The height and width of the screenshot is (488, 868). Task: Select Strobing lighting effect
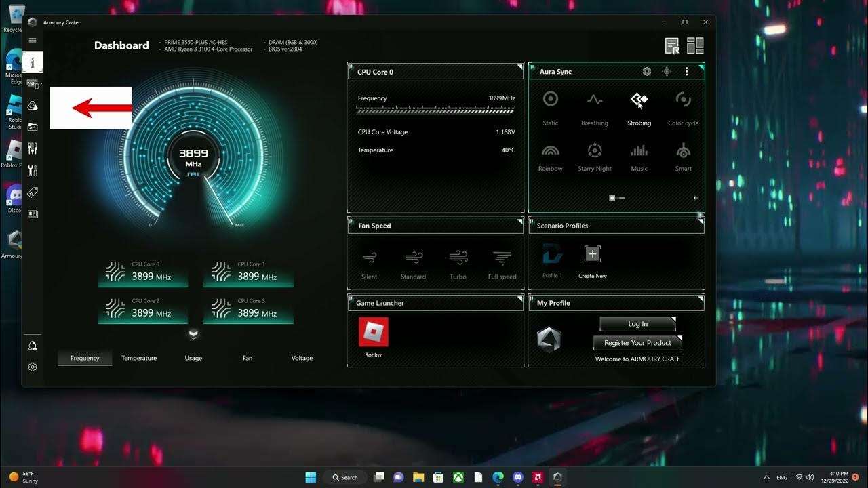pyautogui.click(x=639, y=108)
